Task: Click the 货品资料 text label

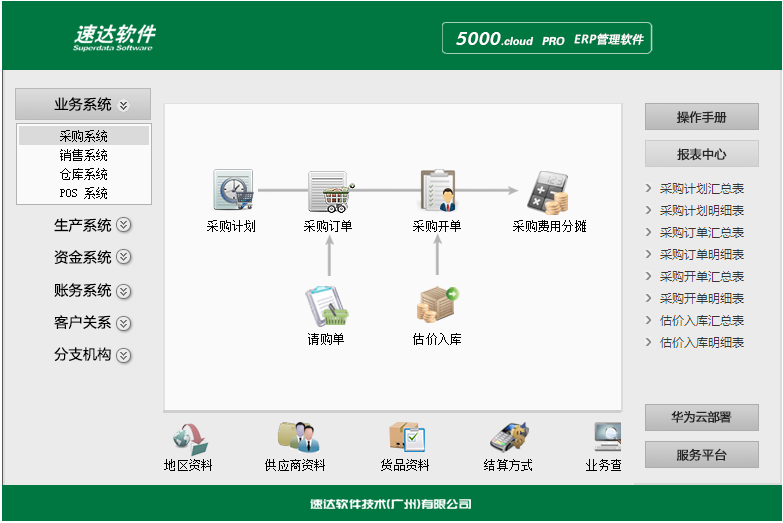Action: [x=405, y=466]
